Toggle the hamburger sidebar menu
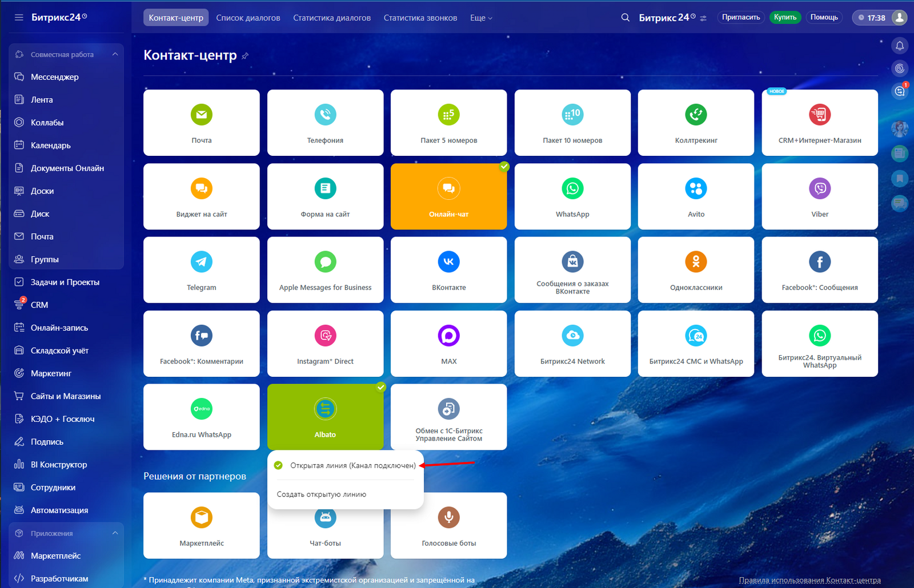 pos(19,17)
